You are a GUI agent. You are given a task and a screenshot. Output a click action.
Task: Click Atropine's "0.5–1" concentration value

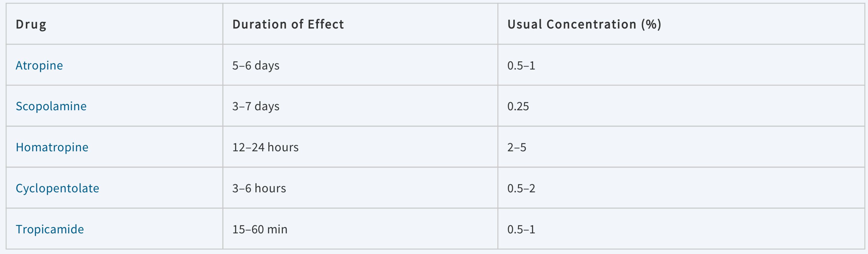pyautogui.click(x=521, y=65)
